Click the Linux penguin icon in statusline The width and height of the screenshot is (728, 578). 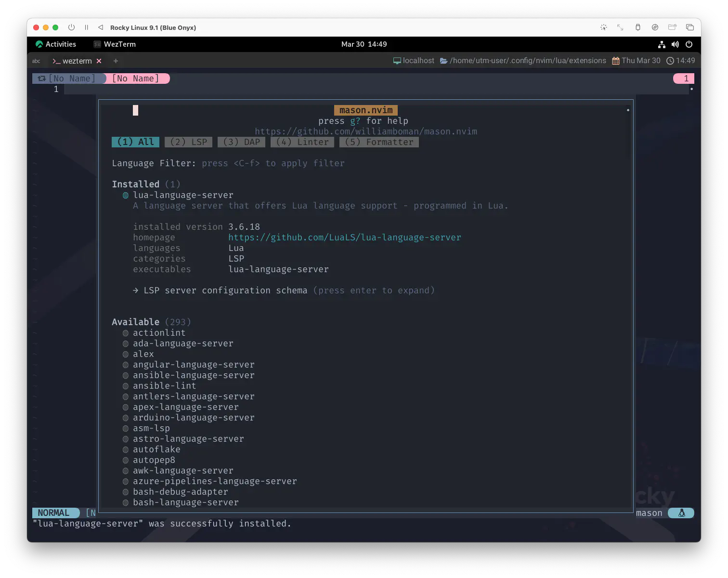[681, 513]
